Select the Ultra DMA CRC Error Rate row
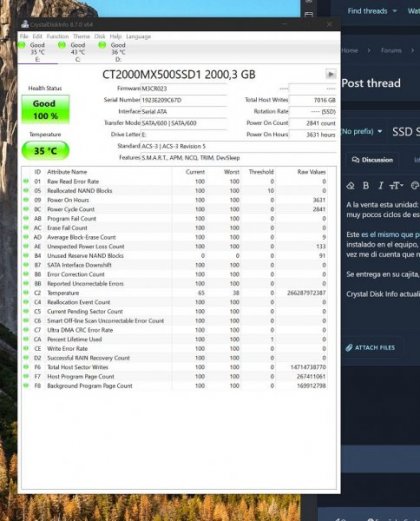This screenshot has width=420, height=521. pyautogui.click(x=175, y=330)
